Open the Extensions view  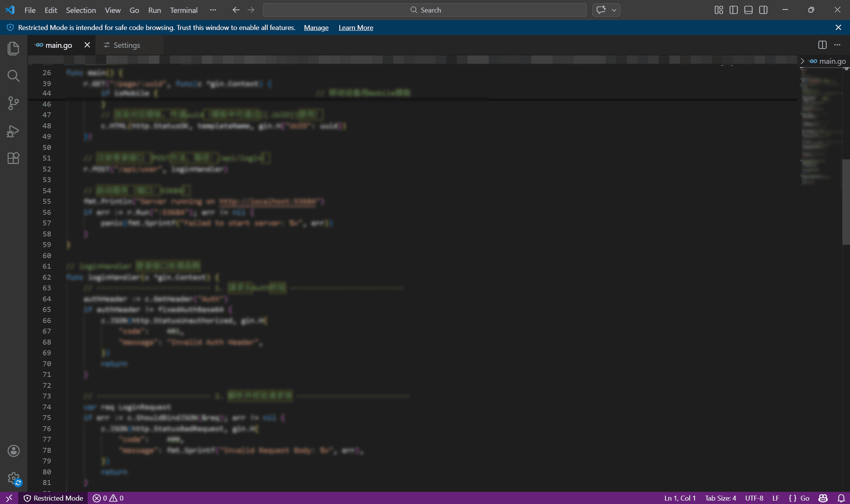[13, 158]
